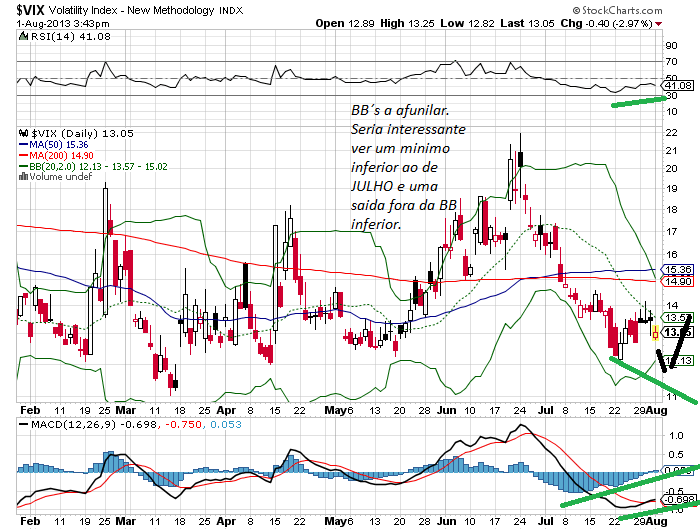Click 'Mar' on the date axis under the MACD panel
Image resolution: width=700 pixels, height=530 pixels.
click(126, 521)
